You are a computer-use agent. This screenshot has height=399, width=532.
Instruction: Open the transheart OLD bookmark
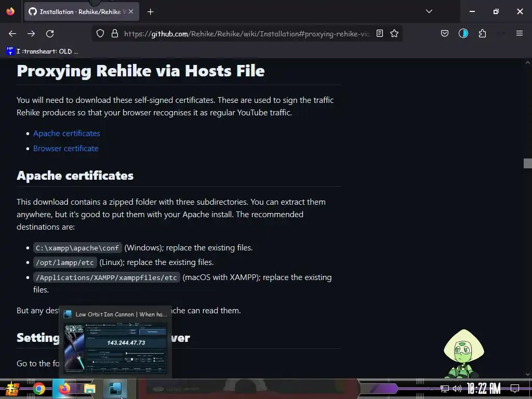(x=43, y=51)
